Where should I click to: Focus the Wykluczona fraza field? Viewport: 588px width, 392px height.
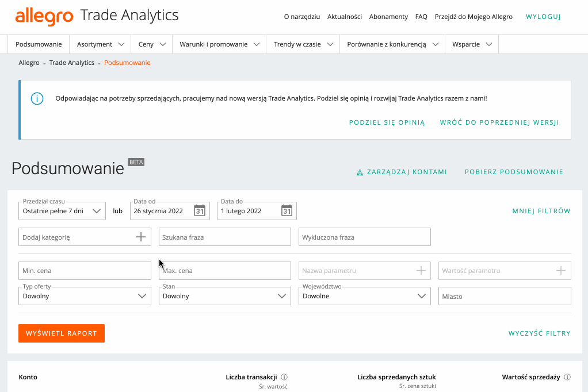pyautogui.click(x=365, y=237)
